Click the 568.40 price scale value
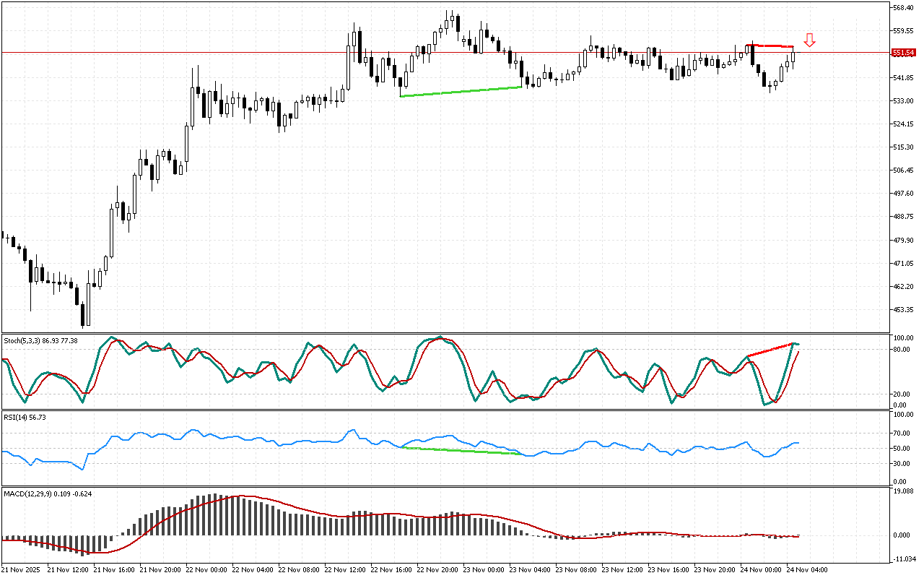This screenshot has height=578, width=924. point(903,8)
